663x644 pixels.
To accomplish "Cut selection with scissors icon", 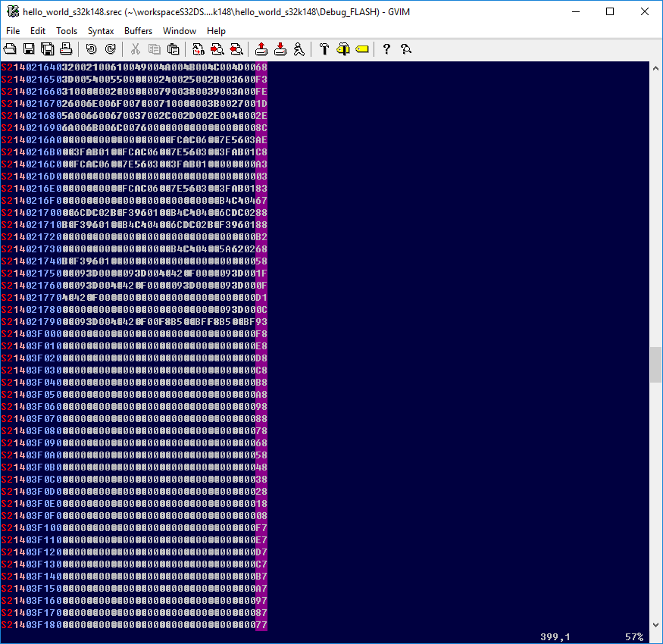I will pos(136,49).
